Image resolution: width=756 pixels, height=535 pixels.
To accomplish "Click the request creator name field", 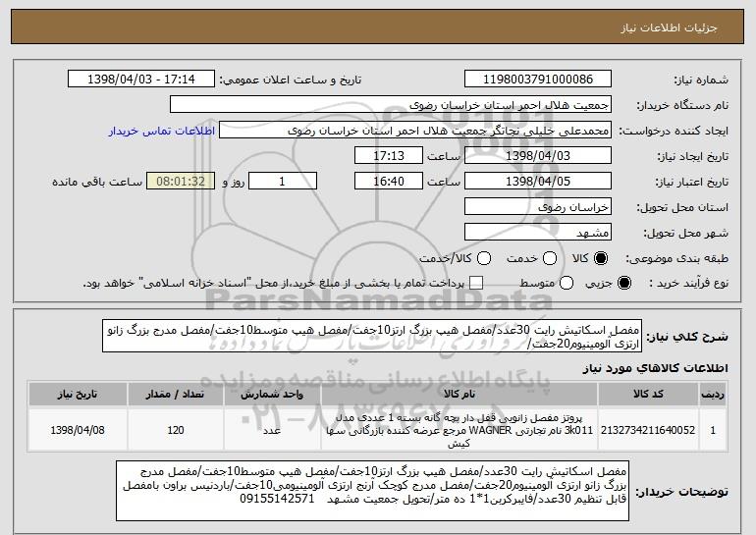I will coord(415,131).
